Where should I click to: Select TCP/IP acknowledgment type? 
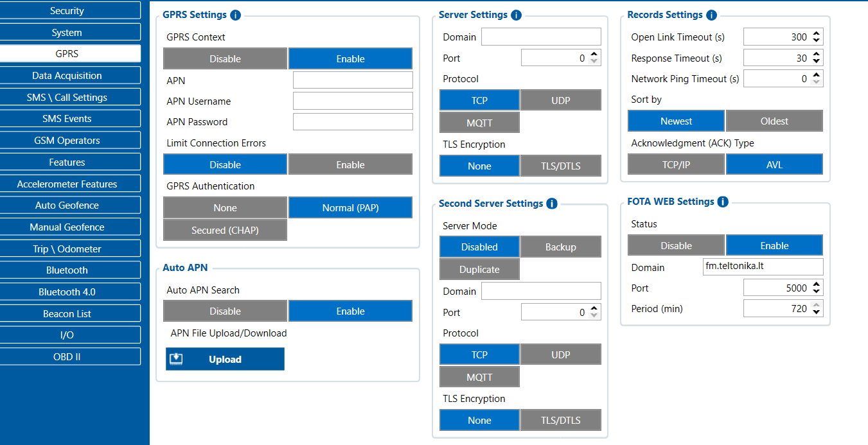click(x=676, y=164)
